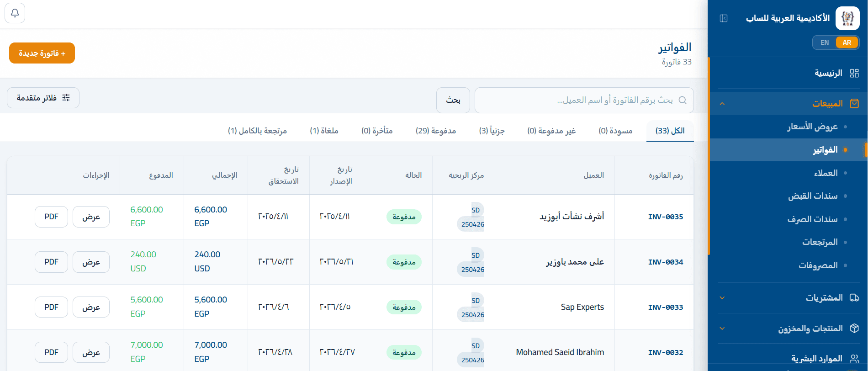Click the advanced filters sliders icon
This screenshot has height=371, width=868.
[x=66, y=98]
